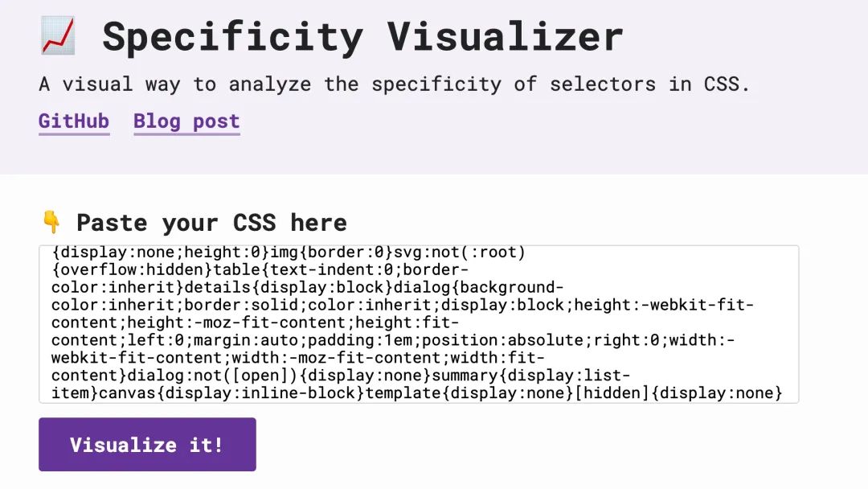Click the chart emoji icon beside the title
The width and height of the screenshot is (868, 489).
[x=58, y=37]
